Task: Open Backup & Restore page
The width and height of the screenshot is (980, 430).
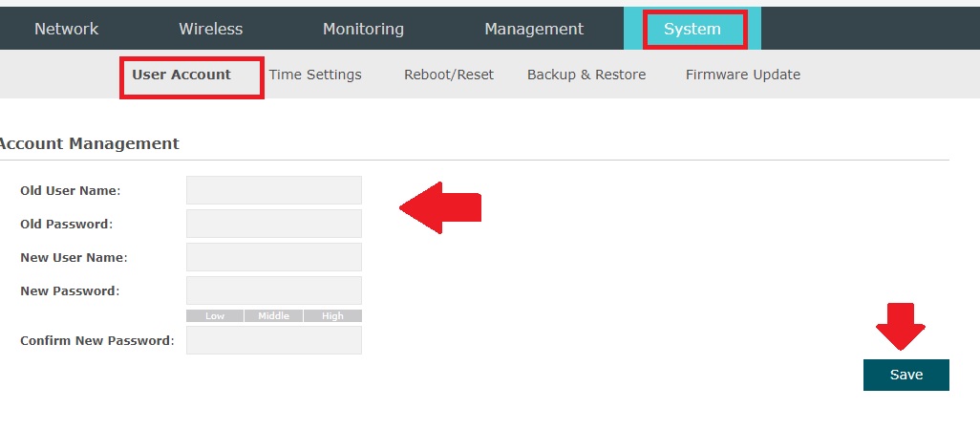Action: tap(586, 75)
